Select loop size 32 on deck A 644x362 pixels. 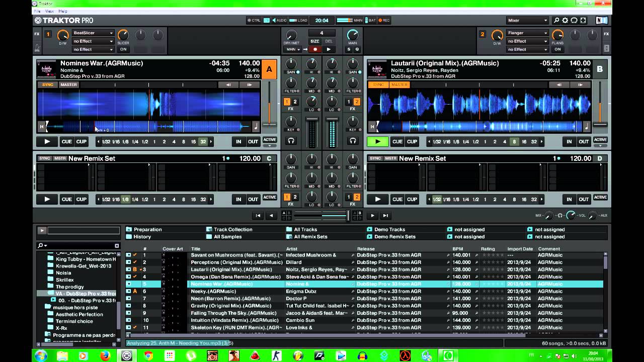point(203,142)
